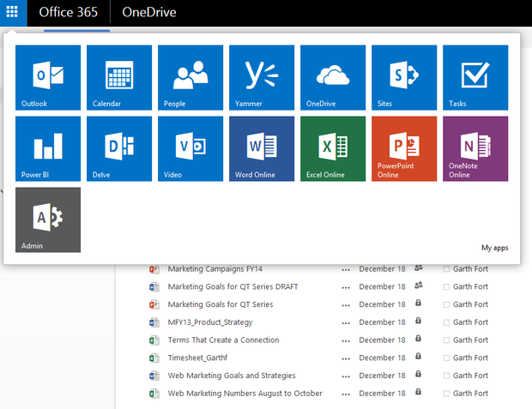This screenshot has height=409, width=532.
Task: Click lock icon for Terms That Create a Connection
Action: click(x=419, y=338)
